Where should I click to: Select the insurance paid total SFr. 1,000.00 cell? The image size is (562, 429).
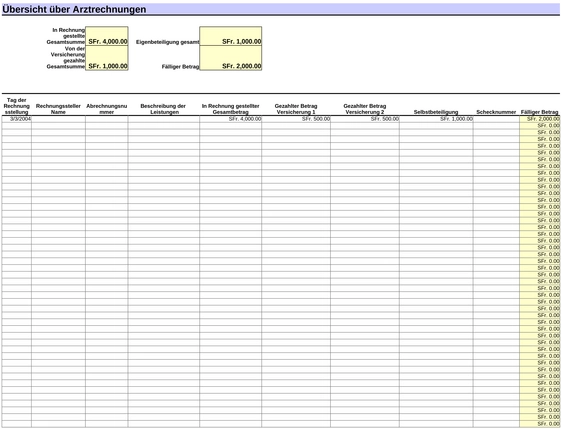pyautogui.click(x=107, y=58)
